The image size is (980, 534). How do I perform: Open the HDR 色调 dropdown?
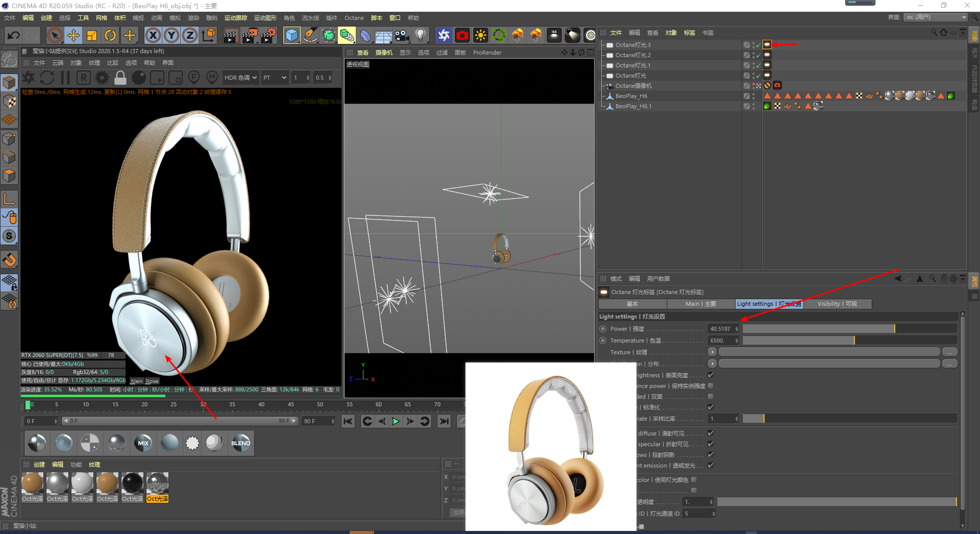[x=240, y=78]
